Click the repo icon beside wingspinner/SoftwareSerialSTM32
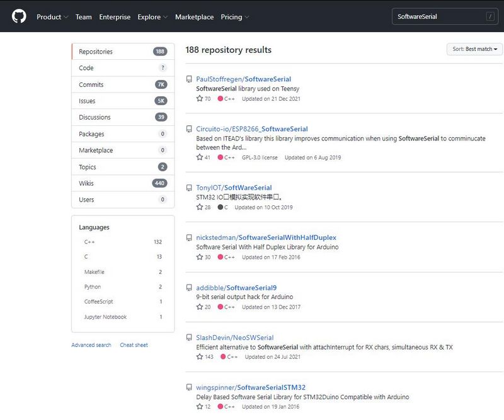 (189, 387)
